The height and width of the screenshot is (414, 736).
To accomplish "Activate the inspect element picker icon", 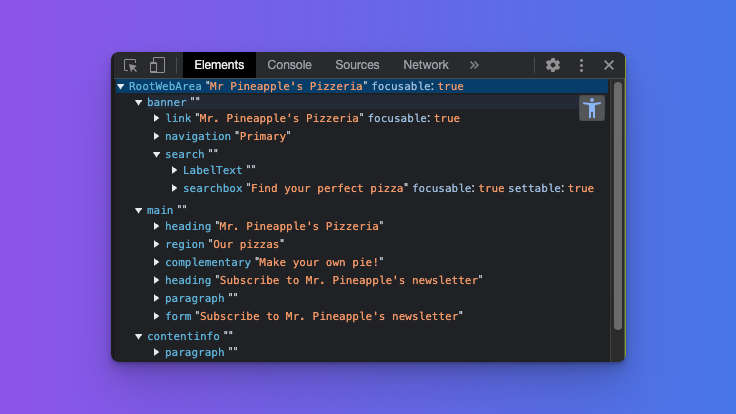I will tap(131, 65).
